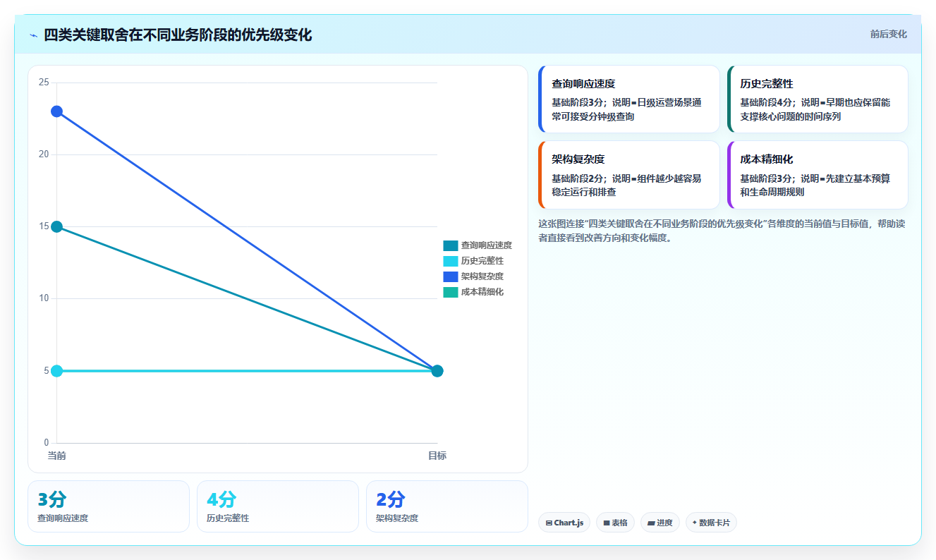The width and height of the screenshot is (936, 560).
Task: Click the 3分 查询响应速度 stat card
Action: (109, 506)
